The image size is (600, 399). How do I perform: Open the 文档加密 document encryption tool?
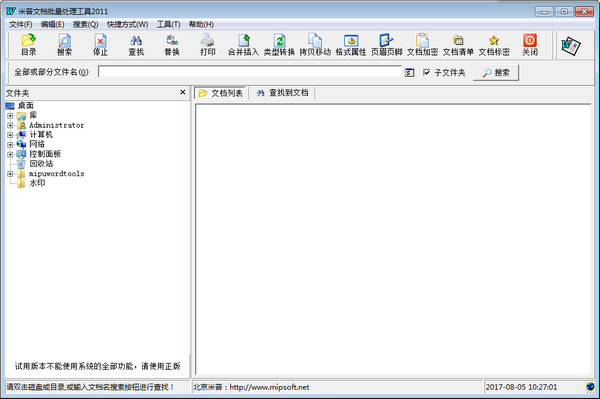pos(422,45)
